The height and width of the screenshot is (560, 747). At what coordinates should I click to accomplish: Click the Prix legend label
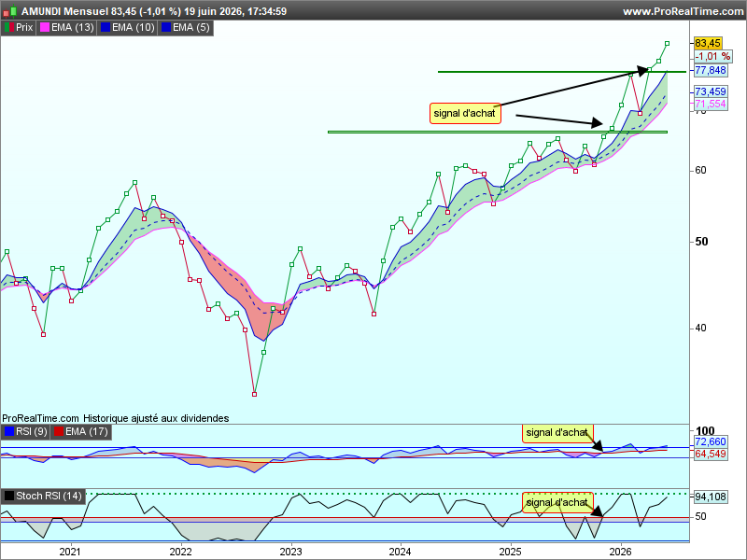click(x=24, y=28)
